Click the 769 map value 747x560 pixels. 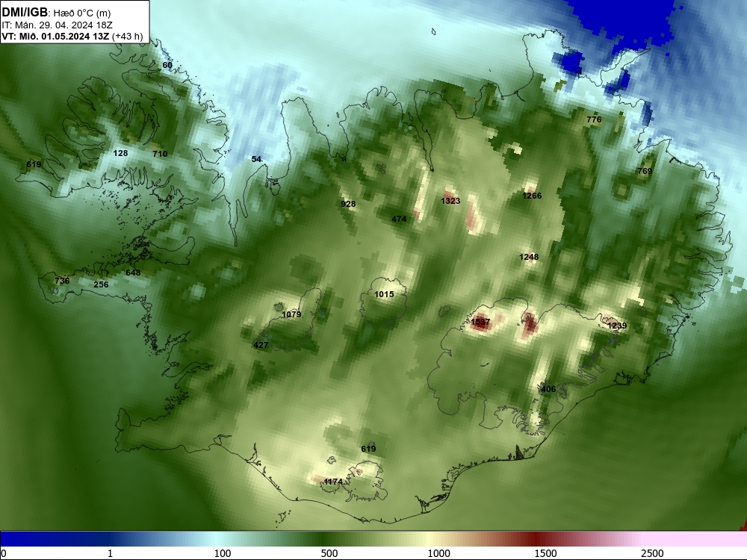click(645, 171)
